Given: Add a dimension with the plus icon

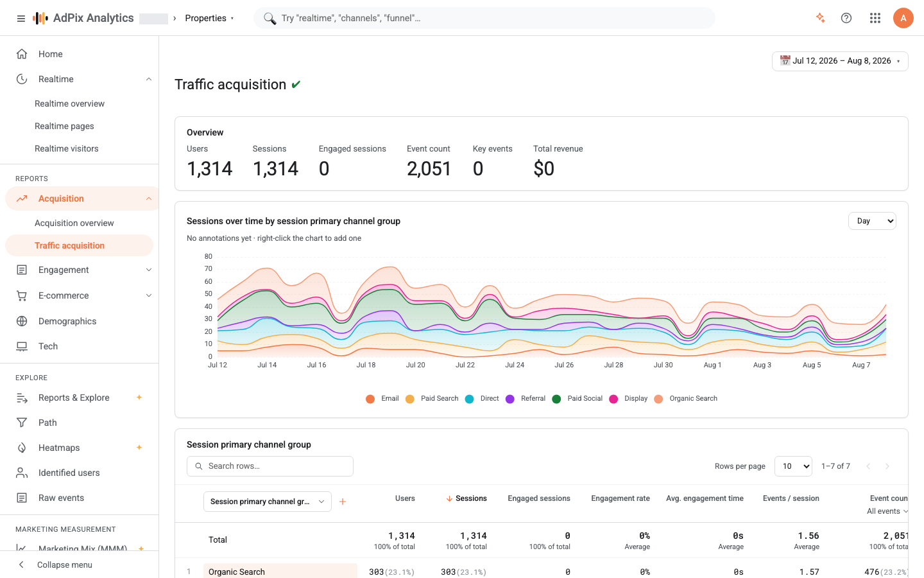Looking at the screenshot, I should [x=343, y=502].
